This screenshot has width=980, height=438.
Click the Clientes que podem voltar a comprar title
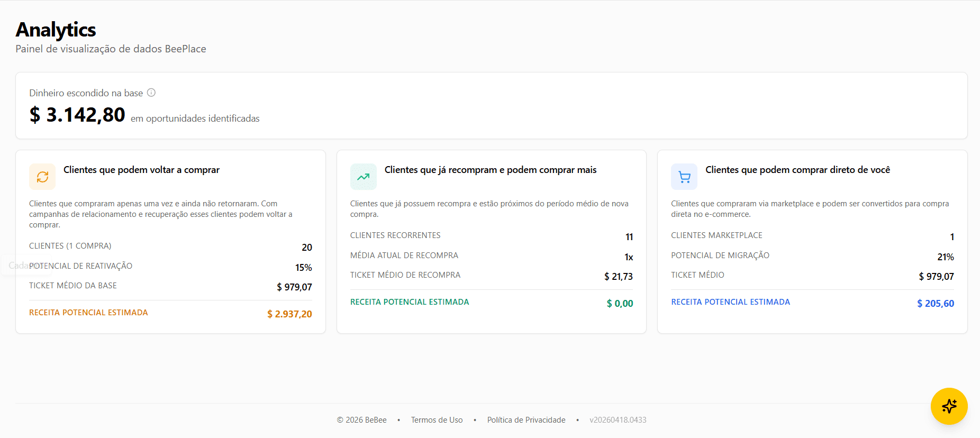point(141,170)
